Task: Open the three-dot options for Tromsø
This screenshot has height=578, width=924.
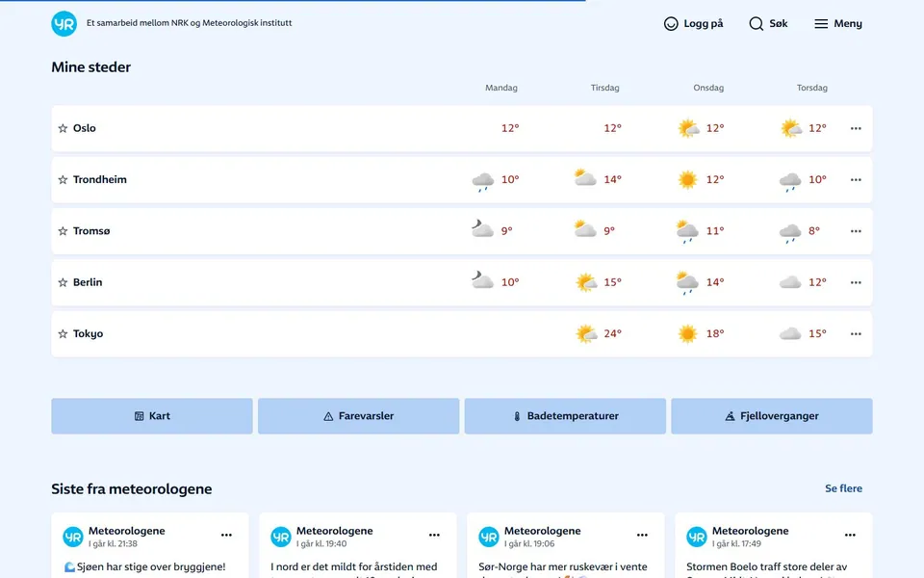Action: [x=856, y=231]
